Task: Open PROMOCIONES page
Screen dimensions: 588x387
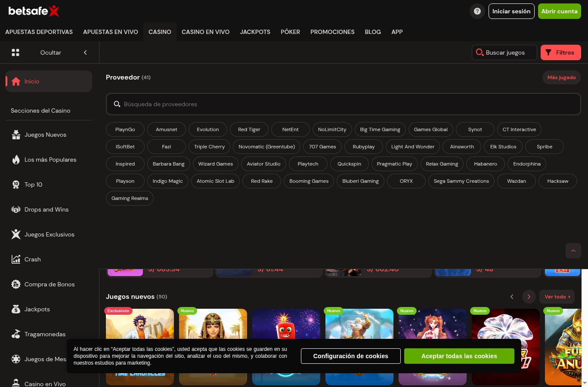Action: click(332, 32)
